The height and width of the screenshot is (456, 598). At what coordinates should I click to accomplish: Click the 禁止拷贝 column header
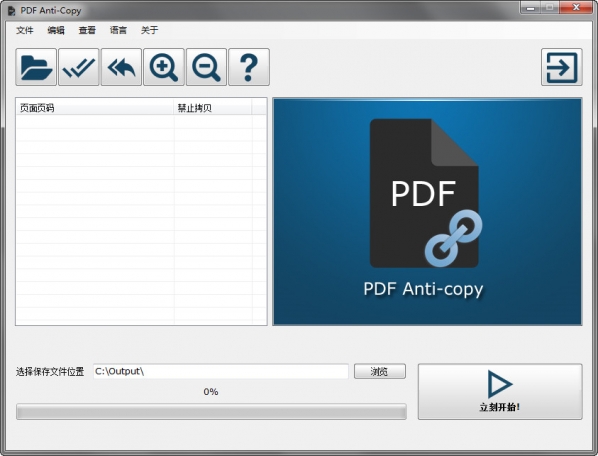(x=213, y=108)
